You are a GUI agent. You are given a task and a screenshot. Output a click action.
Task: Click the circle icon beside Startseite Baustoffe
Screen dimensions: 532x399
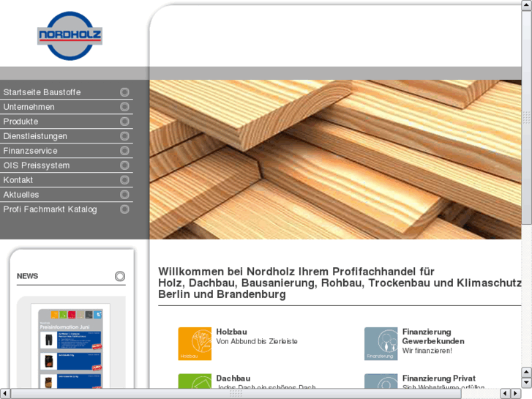124,92
